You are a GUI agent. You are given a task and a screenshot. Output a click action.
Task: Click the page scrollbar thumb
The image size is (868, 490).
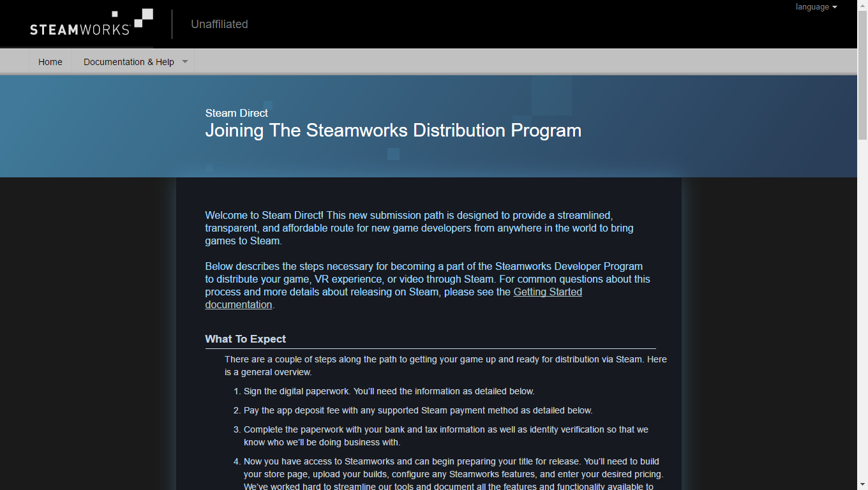[862, 75]
